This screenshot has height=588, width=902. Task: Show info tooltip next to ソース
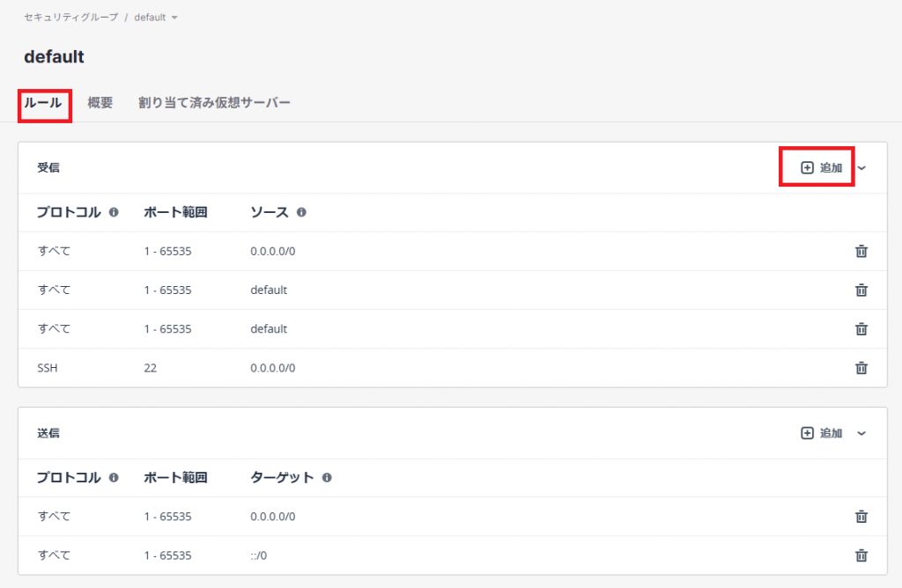(x=301, y=213)
